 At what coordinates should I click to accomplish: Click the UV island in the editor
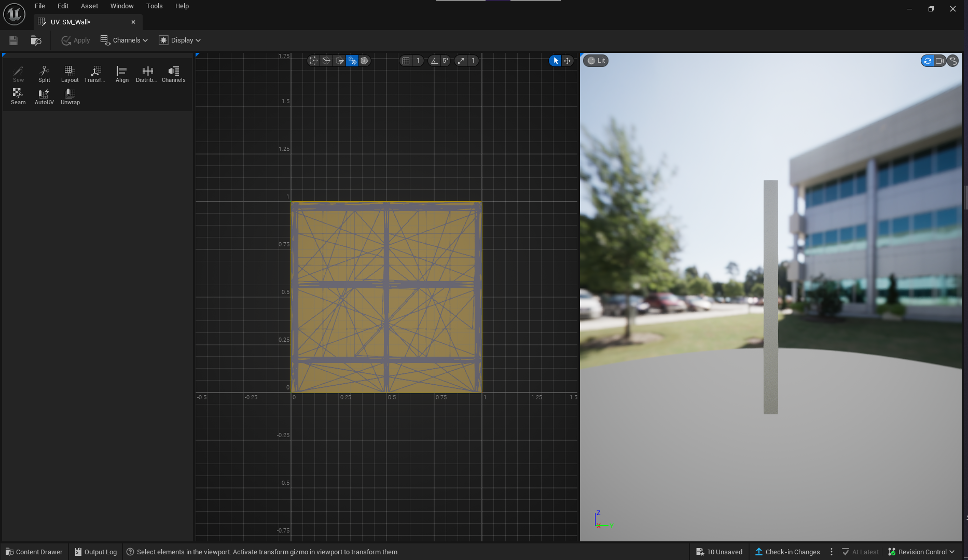click(386, 297)
